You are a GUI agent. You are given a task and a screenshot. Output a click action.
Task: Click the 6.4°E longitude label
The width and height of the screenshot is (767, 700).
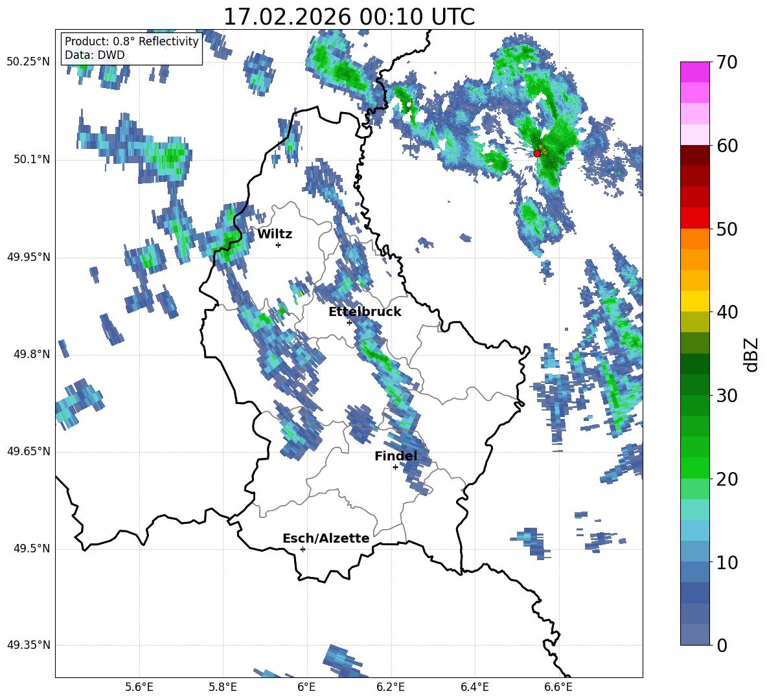474,687
